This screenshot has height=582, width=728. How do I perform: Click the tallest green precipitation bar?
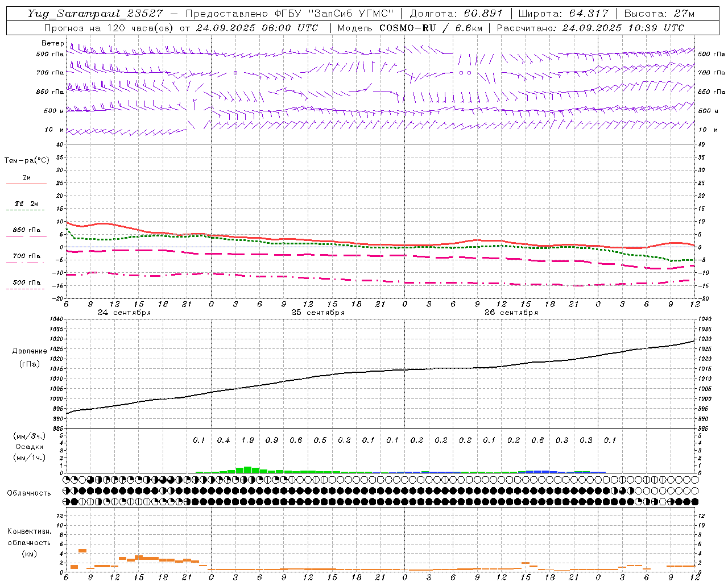point(247,469)
